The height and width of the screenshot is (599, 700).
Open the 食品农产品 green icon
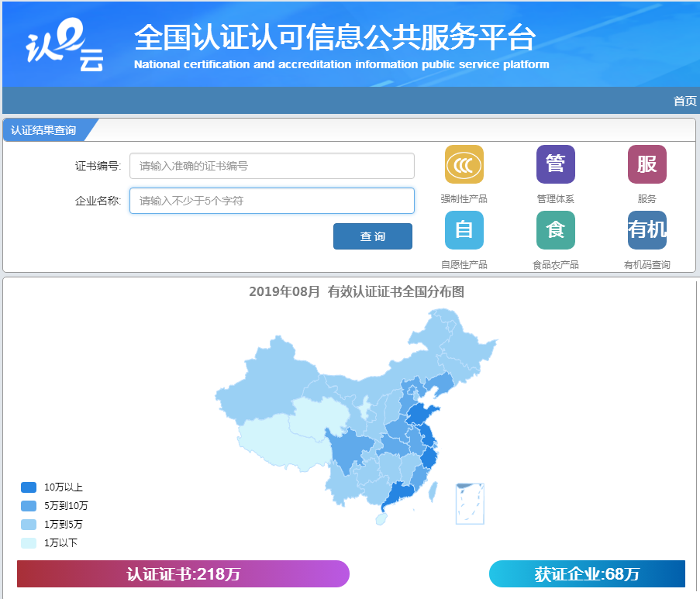tap(555, 230)
